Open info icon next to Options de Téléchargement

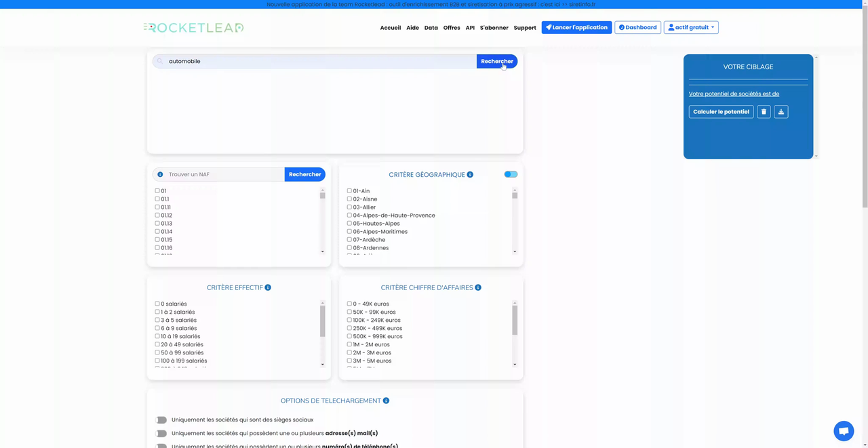[x=386, y=401]
